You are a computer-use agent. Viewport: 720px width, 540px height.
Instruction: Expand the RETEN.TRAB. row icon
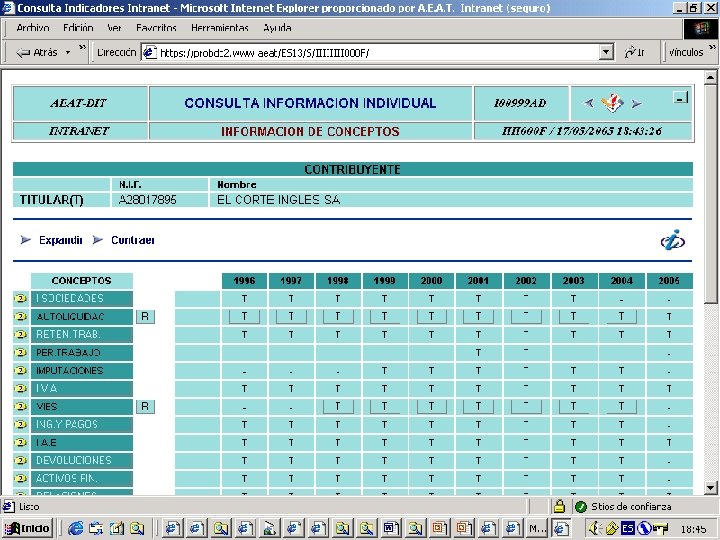[x=20, y=334]
